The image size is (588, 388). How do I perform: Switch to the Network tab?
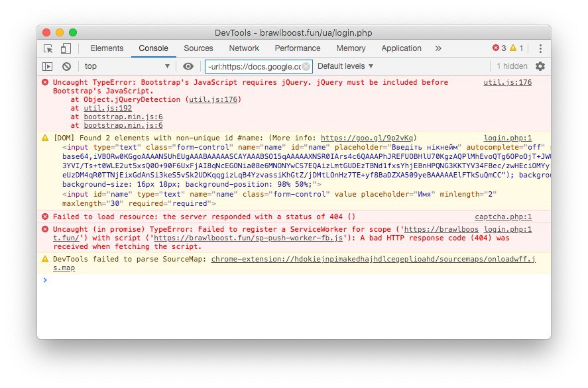click(244, 48)
